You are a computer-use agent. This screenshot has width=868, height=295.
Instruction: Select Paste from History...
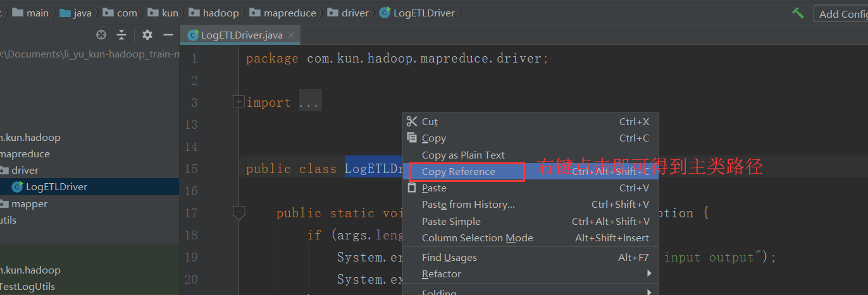(531, 204)
